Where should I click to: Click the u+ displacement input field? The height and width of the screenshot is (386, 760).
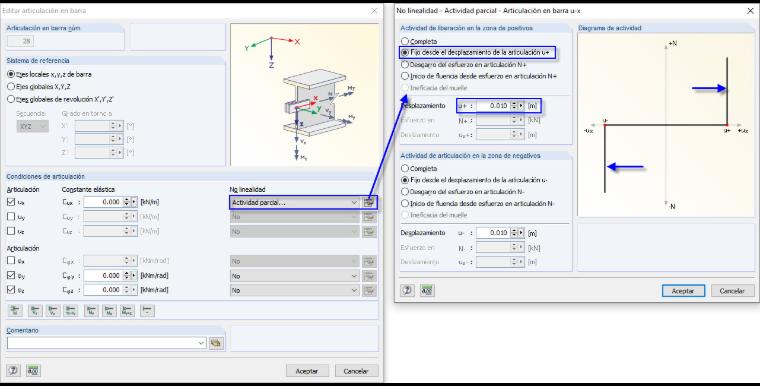(493, 105)
